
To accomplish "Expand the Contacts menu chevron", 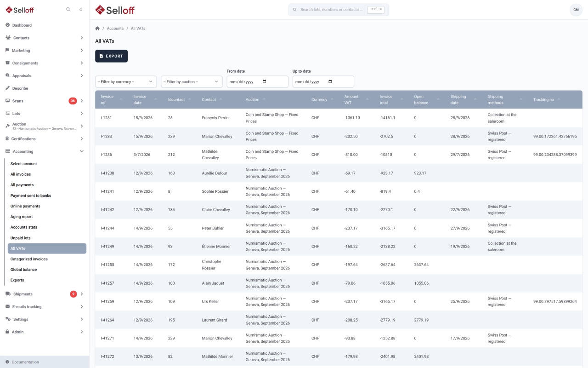I will pos(82,38).
